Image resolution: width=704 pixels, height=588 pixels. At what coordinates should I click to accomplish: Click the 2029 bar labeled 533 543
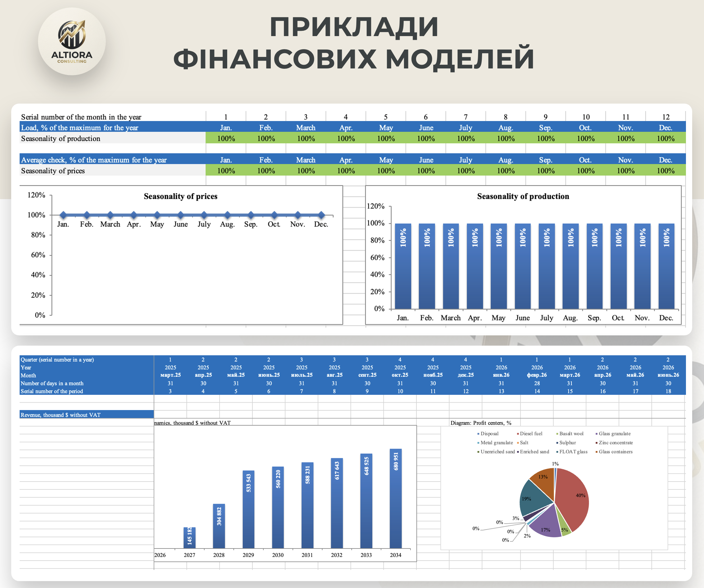pos(248,509)
